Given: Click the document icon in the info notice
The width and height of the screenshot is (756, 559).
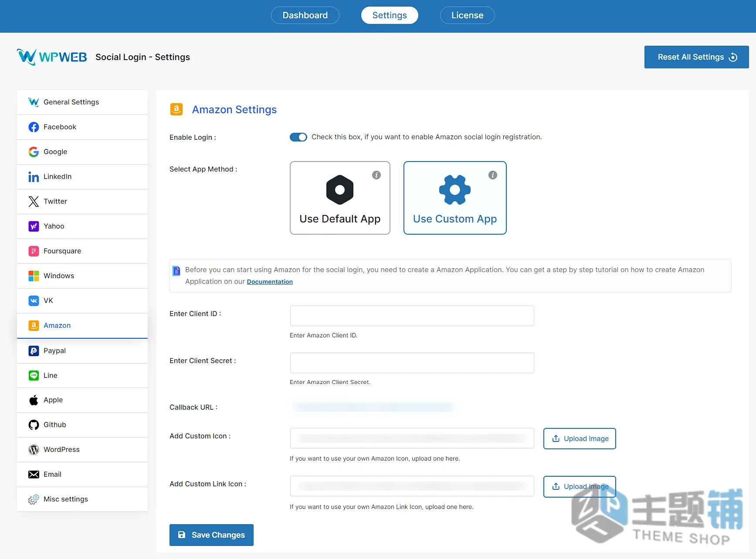Looking at the screenshot, I should click(x=176, y=271).
